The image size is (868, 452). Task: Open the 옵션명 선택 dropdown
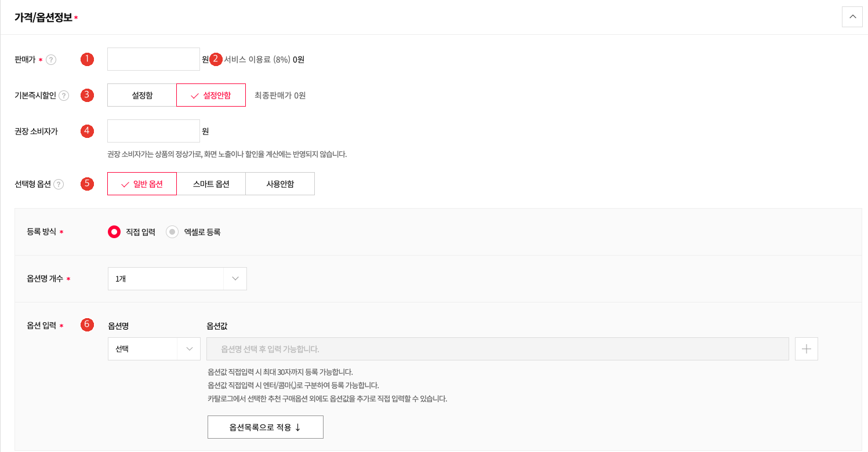pyautogui.click(x=154, y=349)
